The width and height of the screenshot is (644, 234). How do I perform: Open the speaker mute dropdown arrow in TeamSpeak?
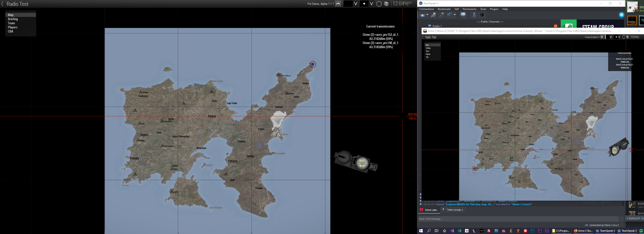click(455, 15)
